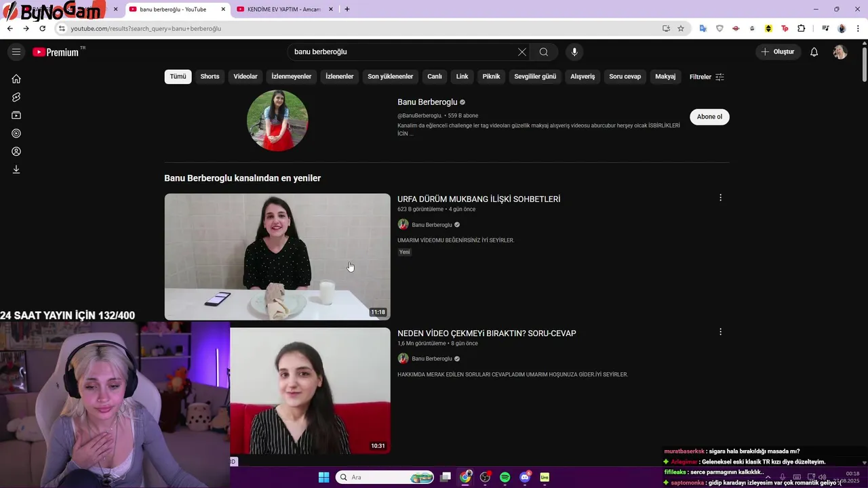Open Windows Start menu
This screenshot has width=868, height=488.
[x=323, y=477]
